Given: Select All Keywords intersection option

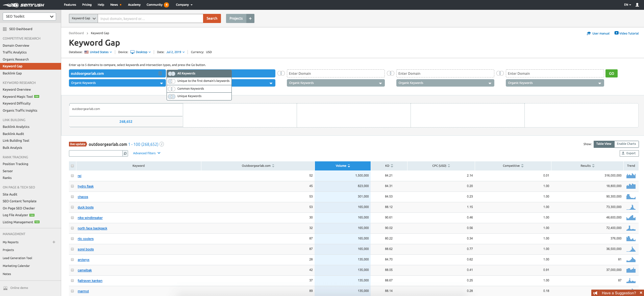Looking at the screenshot, I should click(199, 73).
